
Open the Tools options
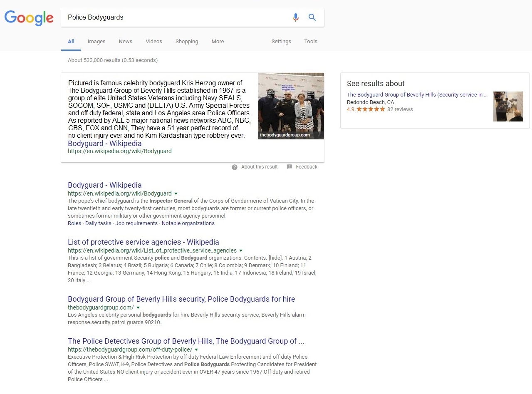(311, 42)
